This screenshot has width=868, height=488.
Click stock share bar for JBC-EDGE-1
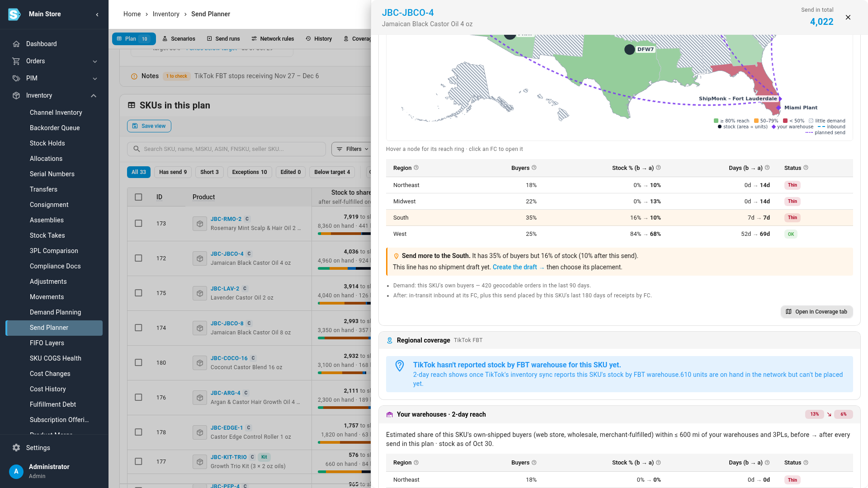pyautogui.click(x=344, y=442)
